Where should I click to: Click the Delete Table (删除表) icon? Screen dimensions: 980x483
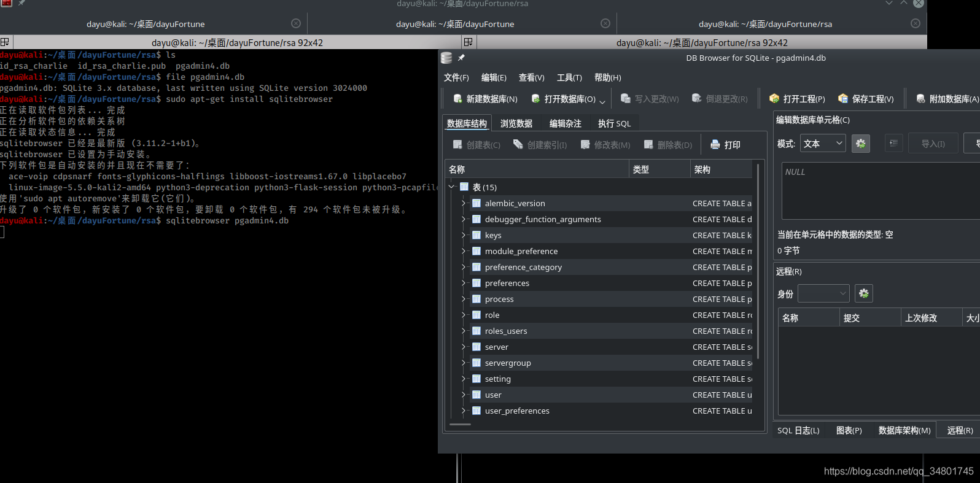648,145
